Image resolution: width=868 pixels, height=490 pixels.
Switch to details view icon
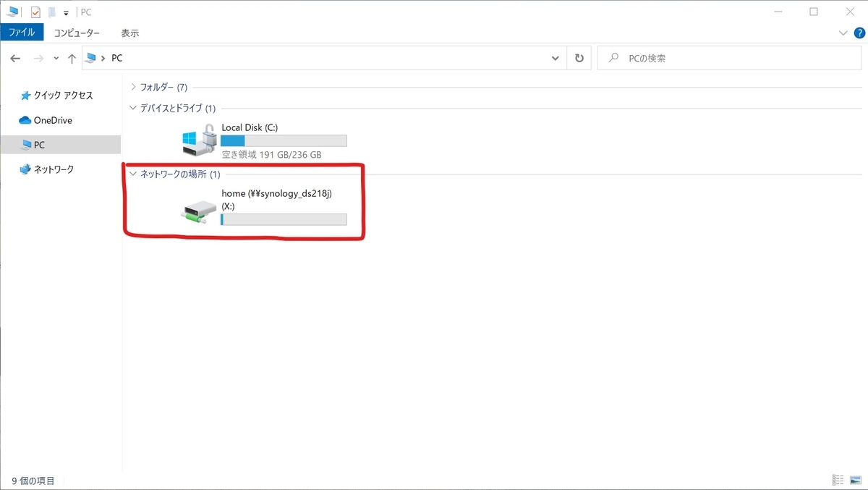coord(838,481)
